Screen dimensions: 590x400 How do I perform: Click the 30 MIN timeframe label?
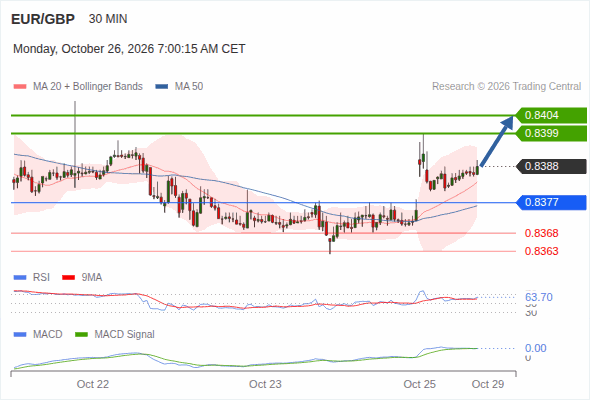tap(108, 19)
